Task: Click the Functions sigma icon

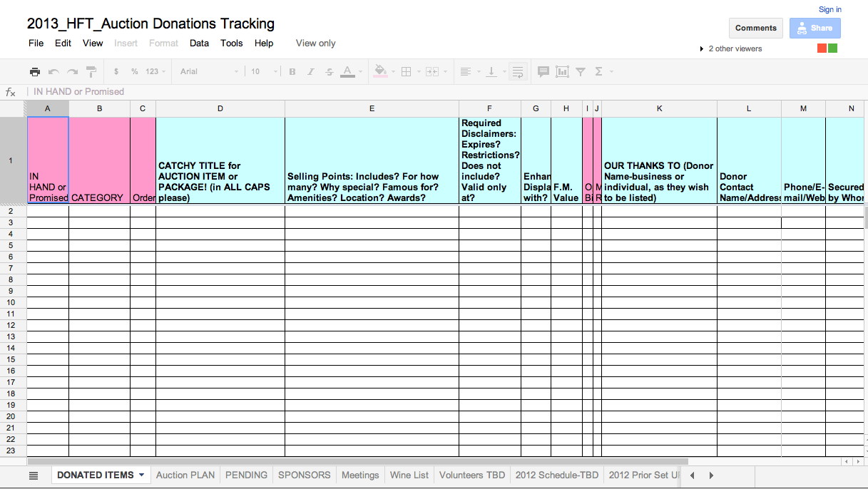Action: tap(598, 71)
